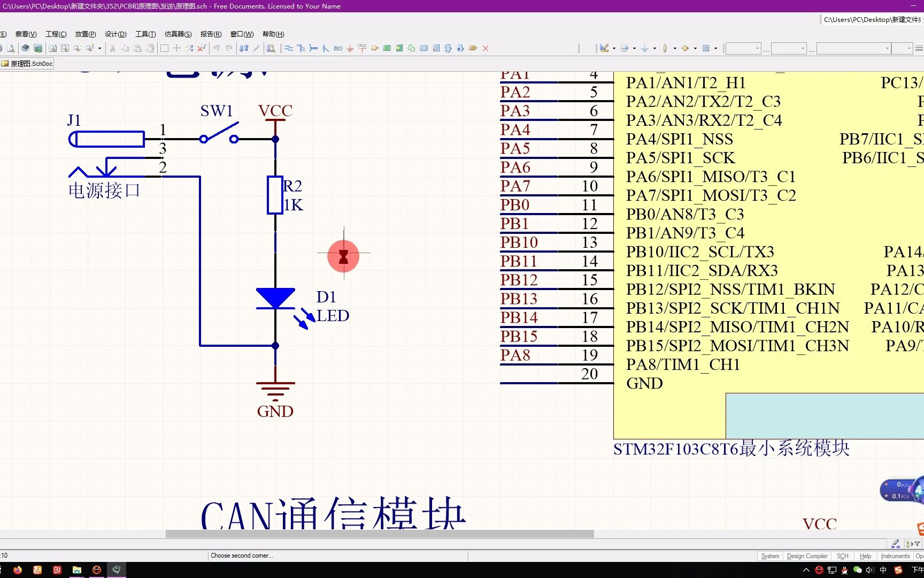924x578 pixels.
Task: Select the 原理图.SchDoc document tab
Action: (x=27, y=63)
